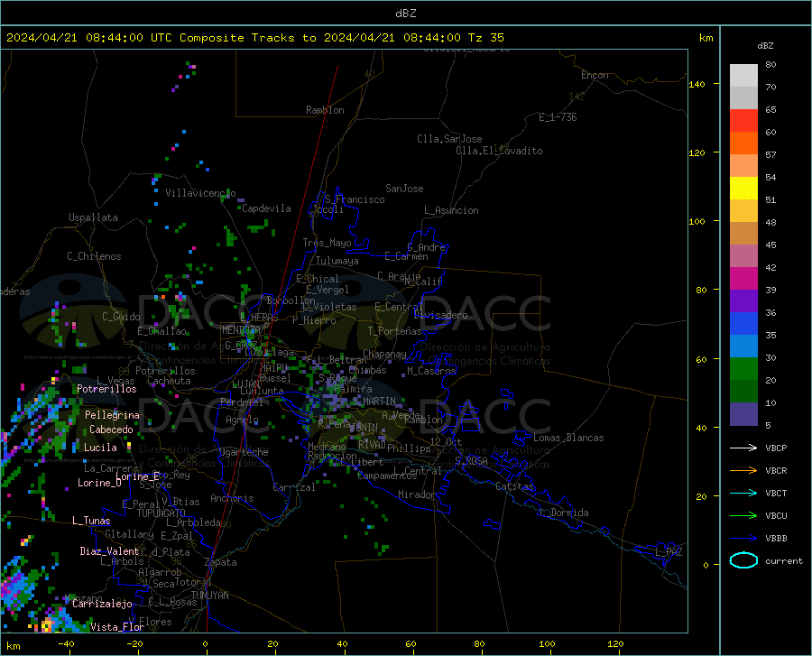This screenshot has height=656, width=812.
Task: Click the 'L_PAZ' map label
Action: (x=669, y=552)
